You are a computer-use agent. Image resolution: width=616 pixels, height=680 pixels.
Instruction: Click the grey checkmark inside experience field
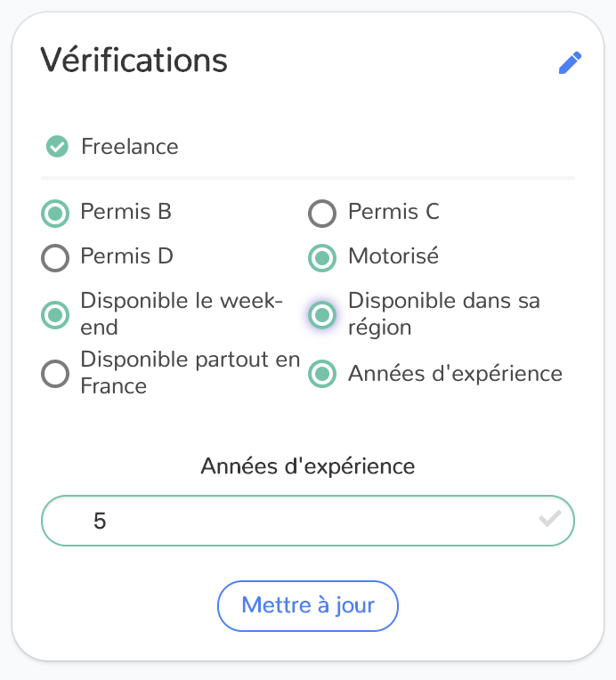coord(549,519)
